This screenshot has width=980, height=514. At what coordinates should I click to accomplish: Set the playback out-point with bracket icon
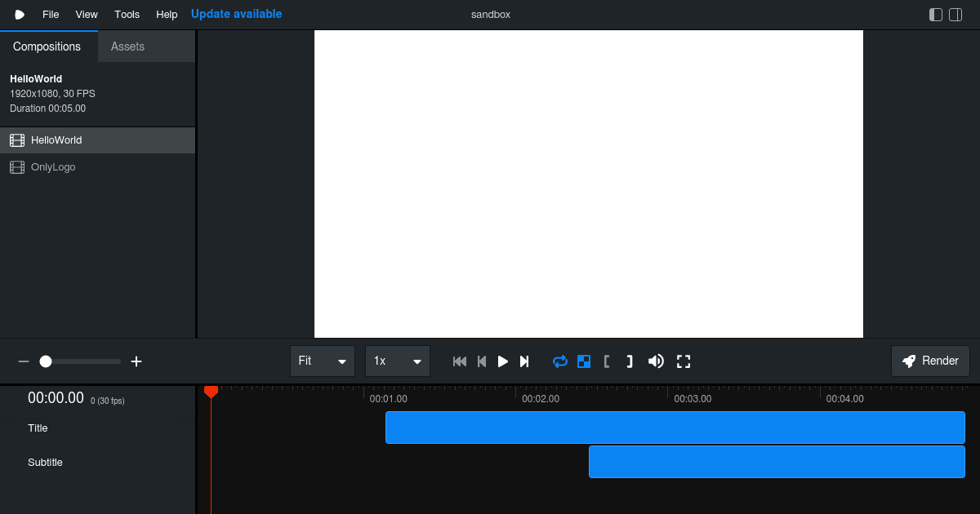pos(629,361)
